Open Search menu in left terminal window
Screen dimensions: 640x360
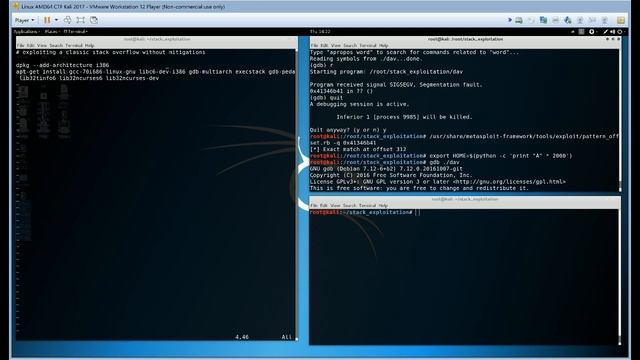point(56,46)
